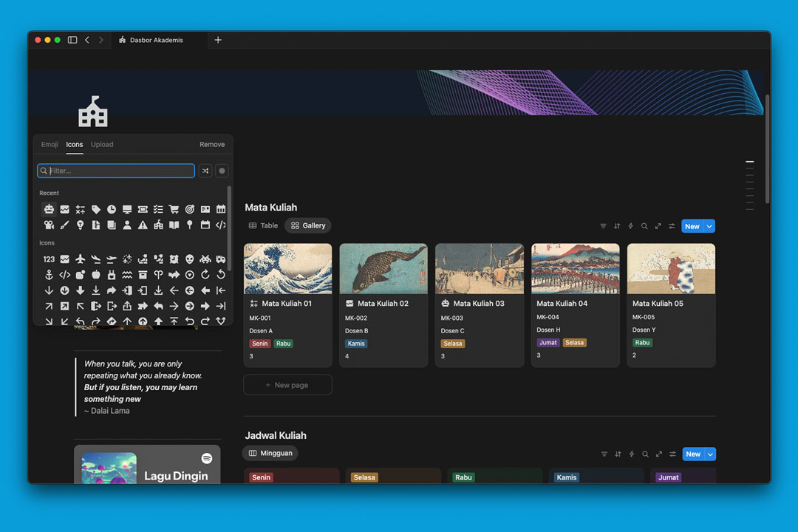Viewport: 798px width, 532px height.
Task: Choose the anchor icon
Action: pyautogui.click(x=49, y=275)
